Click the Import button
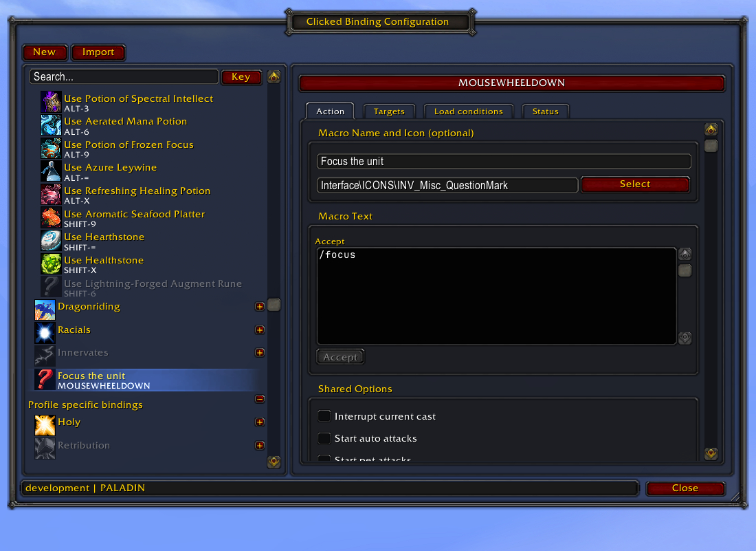 click(98, 52)
